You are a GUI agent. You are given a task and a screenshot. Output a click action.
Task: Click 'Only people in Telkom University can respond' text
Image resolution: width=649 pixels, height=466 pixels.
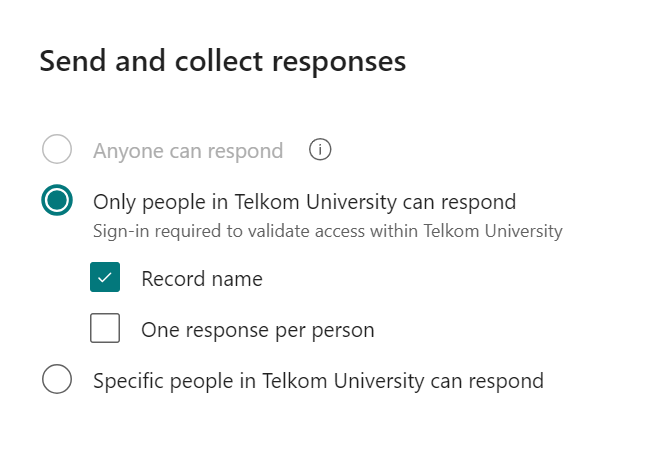[x=304, y=202]
